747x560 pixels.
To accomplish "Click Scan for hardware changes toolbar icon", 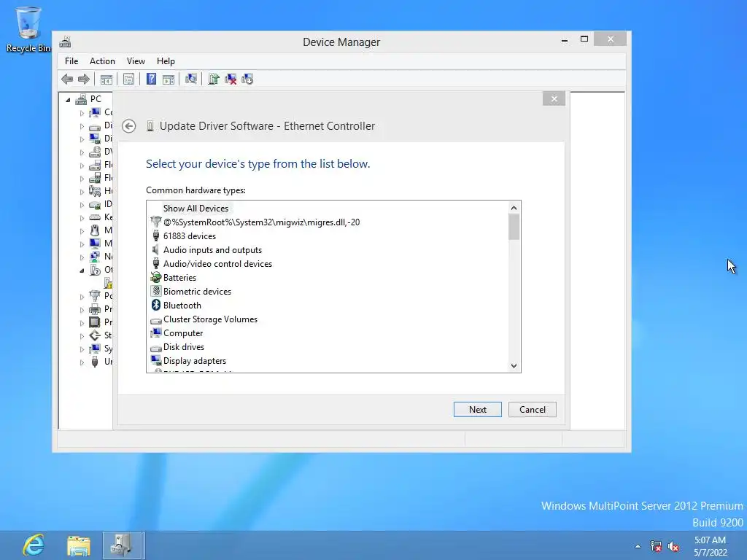I will coord(191,79).
